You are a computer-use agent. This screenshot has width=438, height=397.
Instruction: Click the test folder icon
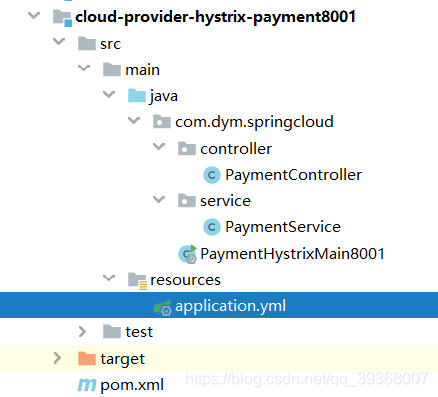112,332
